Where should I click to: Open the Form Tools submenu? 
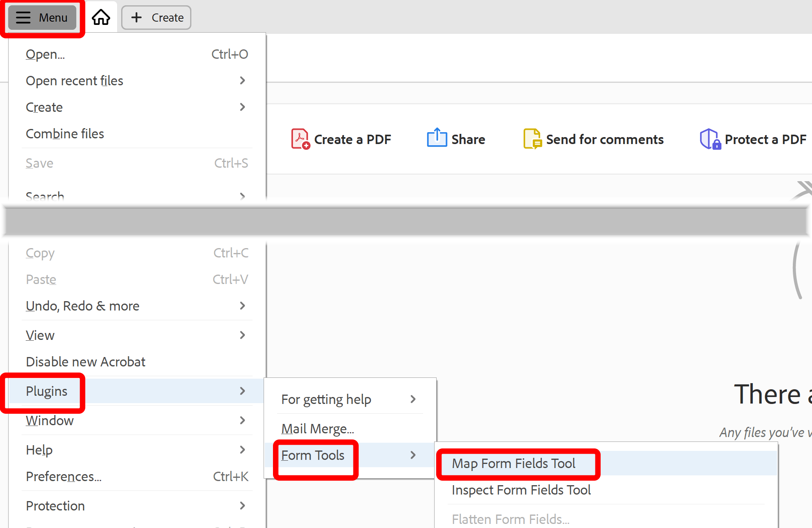(x=350, y=455)
